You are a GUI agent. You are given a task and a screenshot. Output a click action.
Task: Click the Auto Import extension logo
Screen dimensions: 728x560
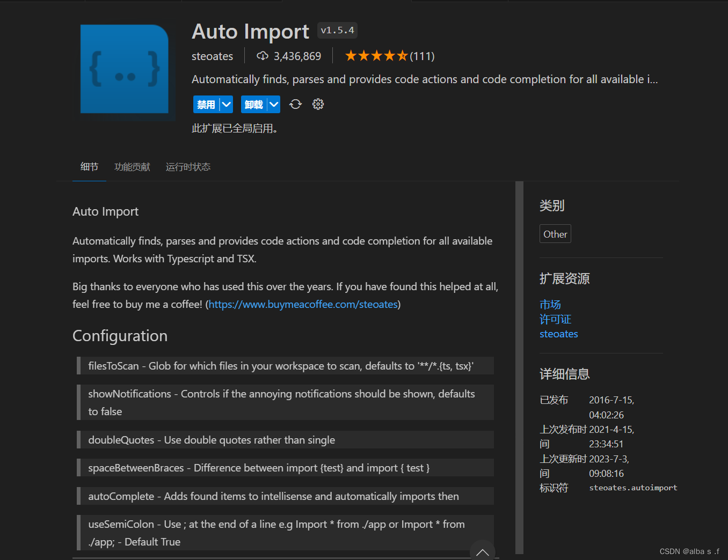[125, 70]
